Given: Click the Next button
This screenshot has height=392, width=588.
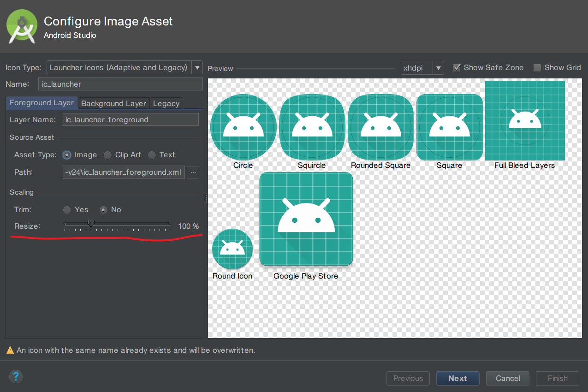Looking at the screenshot, I should 457,378.
